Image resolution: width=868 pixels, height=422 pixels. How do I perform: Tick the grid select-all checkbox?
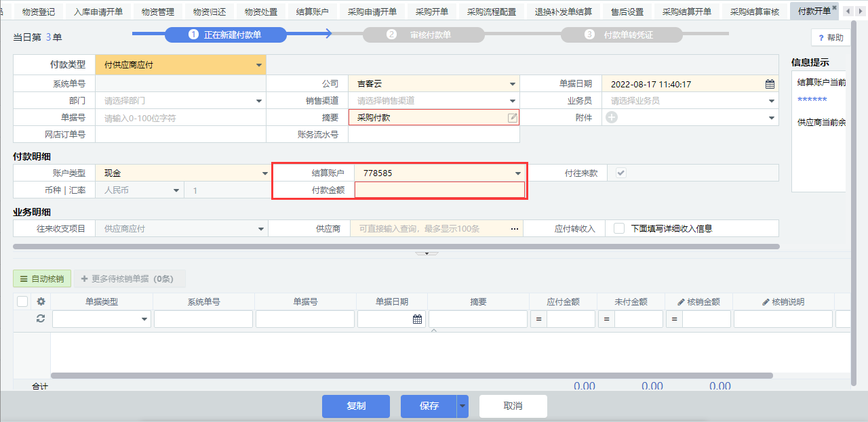22,302
